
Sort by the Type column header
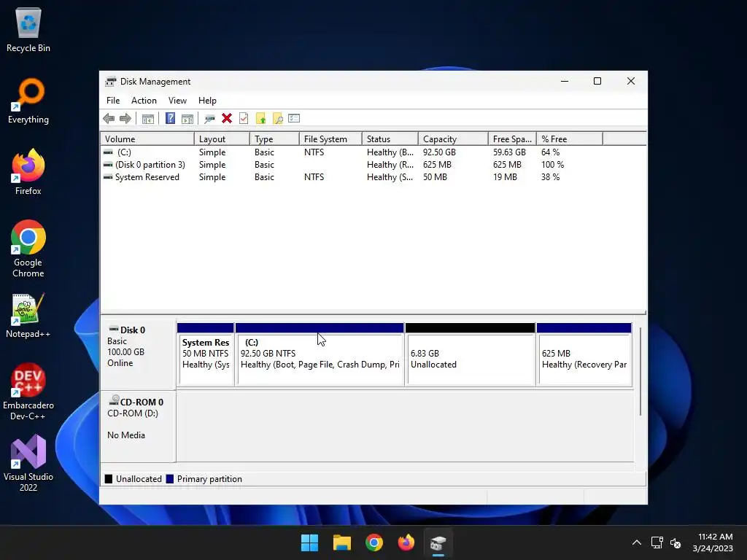tap(274, 139)
